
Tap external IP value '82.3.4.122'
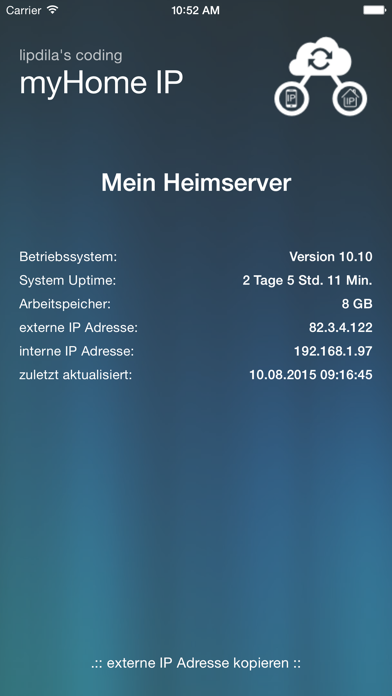point(341,328)
